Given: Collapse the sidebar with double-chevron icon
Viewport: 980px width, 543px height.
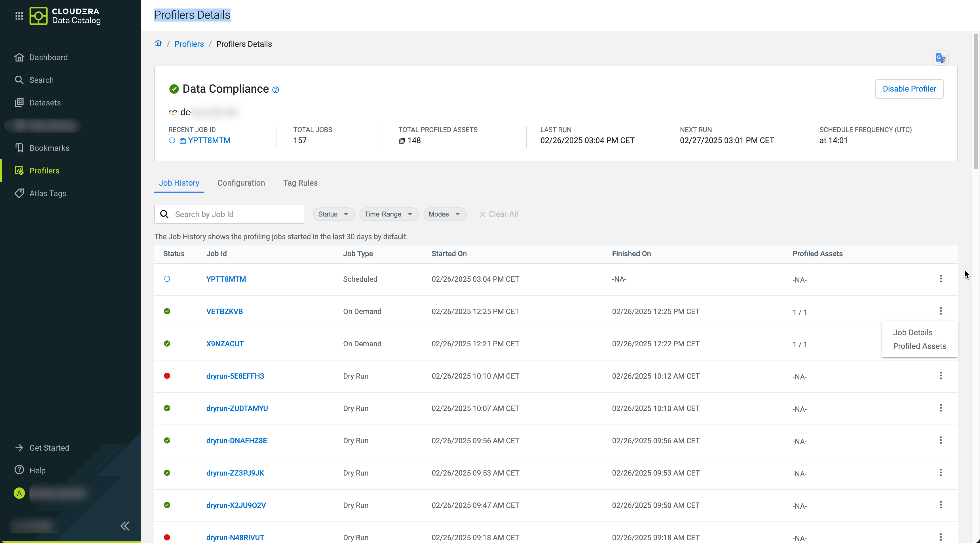Looking at the screenshot, I should coord(125,526).
